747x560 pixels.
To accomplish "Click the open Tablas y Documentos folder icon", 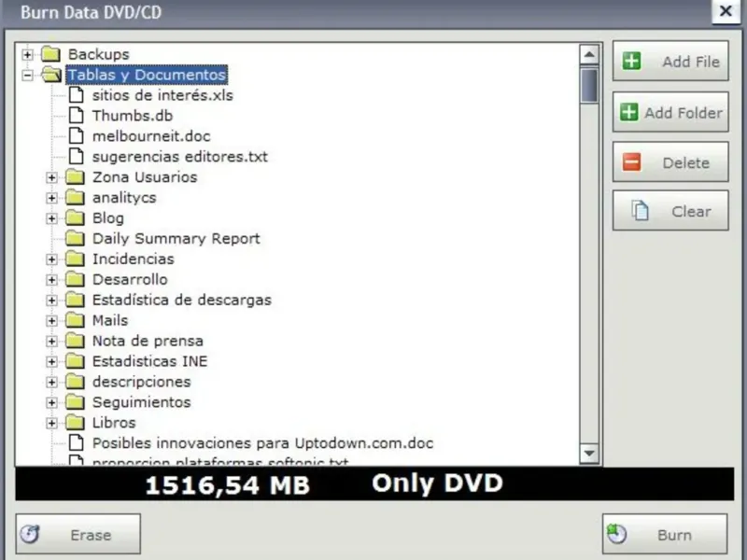I will [51, 75].
